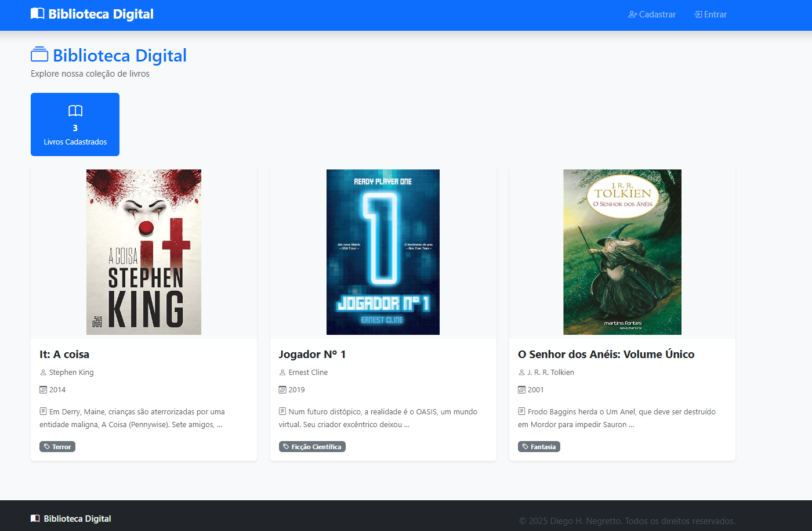Viewport: 812px width, 531px height.
Task: Click the collection icon beside the page heading
Action: click(39, 55)
